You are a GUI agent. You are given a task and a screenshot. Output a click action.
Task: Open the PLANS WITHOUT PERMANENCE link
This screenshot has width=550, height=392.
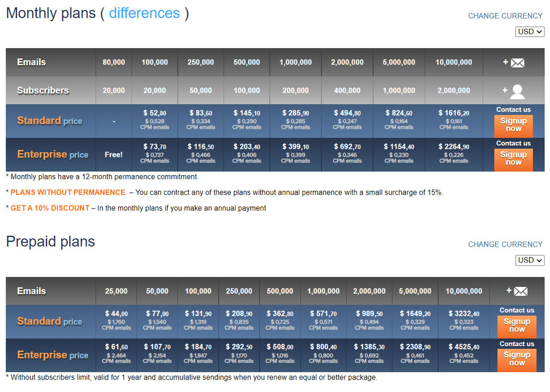click(68, 193)
